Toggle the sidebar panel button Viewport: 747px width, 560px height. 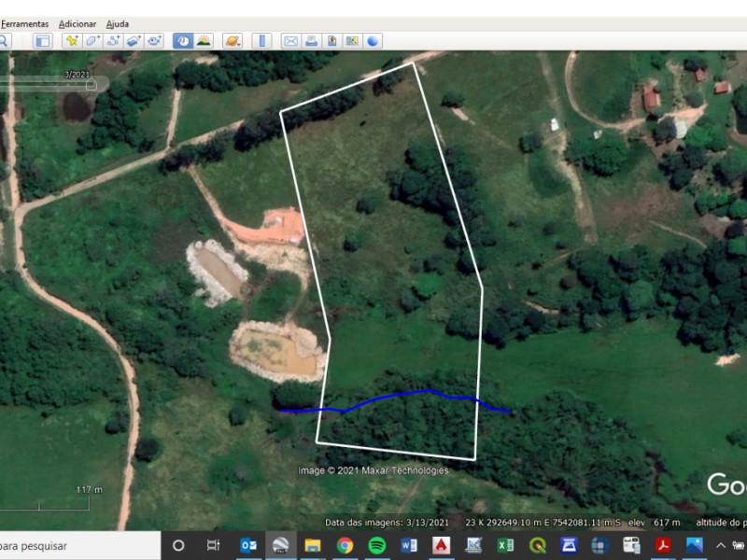click(43, 41)
